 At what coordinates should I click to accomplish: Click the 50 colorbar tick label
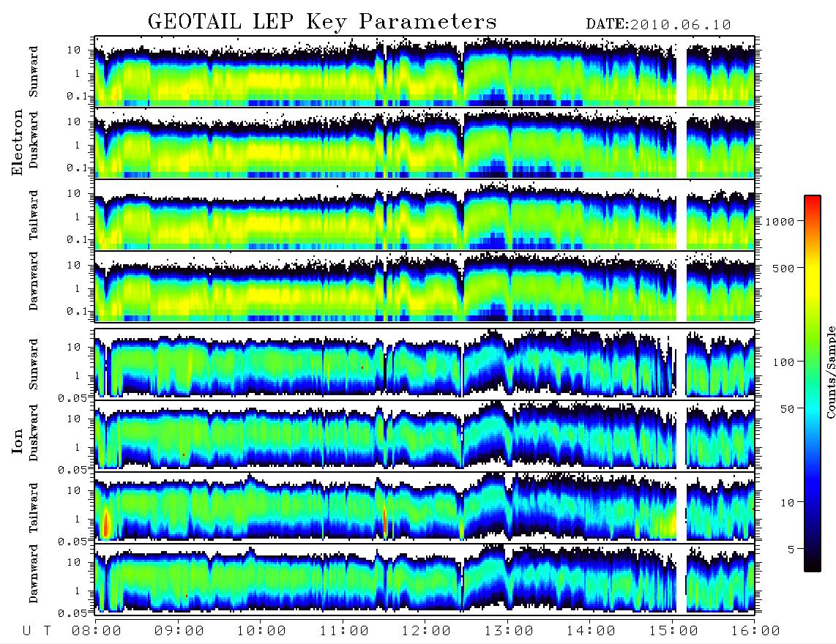point(786,409)
